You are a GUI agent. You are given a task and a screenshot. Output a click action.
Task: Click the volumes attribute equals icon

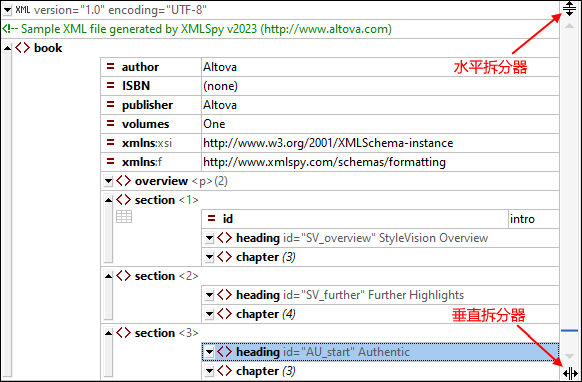coord(110,124)
